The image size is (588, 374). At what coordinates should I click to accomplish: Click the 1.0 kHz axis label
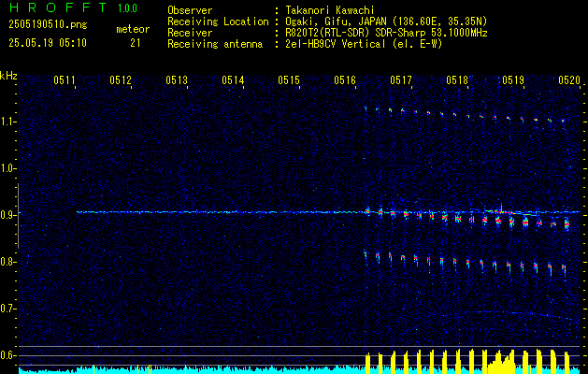[x=7, y=169]
